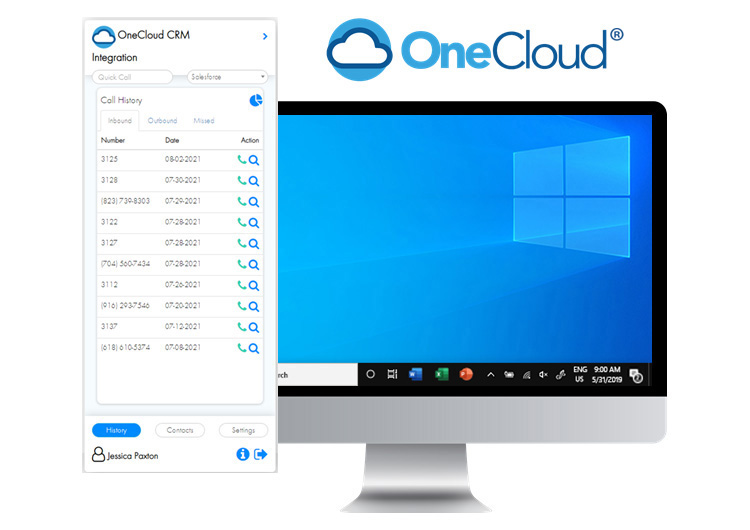The width and height of the screenshot is (750, 530).
Task: Search record for (823) 739-8303
Action: pyautogui.click(x=254, y=202)
